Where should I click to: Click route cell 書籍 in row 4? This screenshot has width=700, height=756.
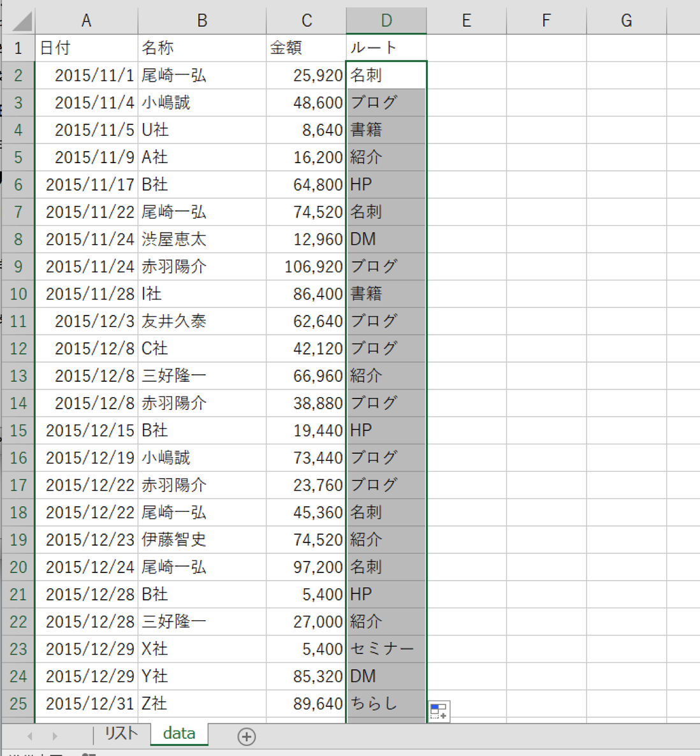tap(386, 130)
